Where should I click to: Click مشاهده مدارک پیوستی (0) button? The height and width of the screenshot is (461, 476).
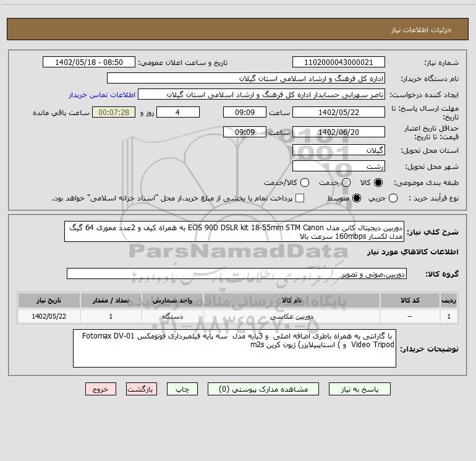tap(263, 389)
